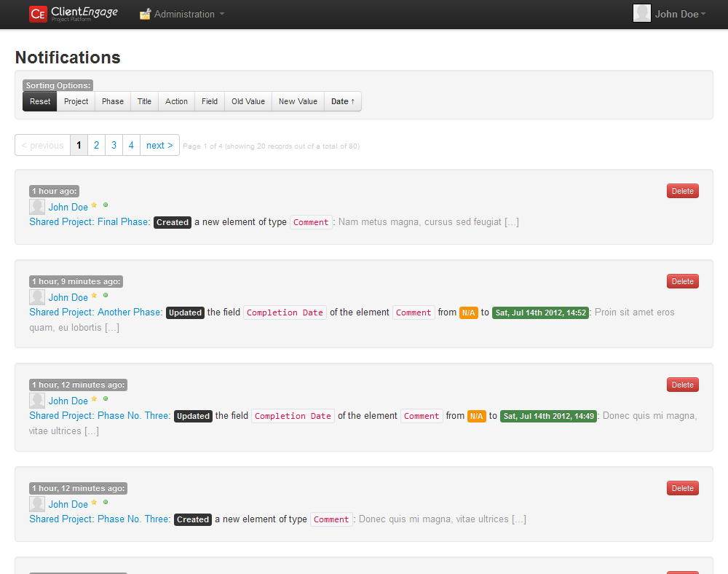Click the '1 hour ago:' timestamp label

click(55, 191)
